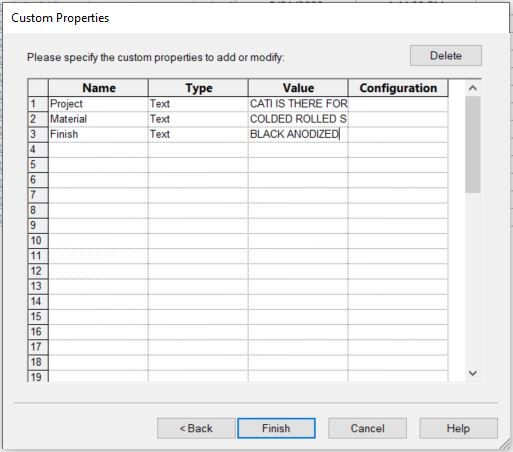The height and width of the screenshot is (452, 513).
Task: Click the Delete button
Action: (446, 56)
